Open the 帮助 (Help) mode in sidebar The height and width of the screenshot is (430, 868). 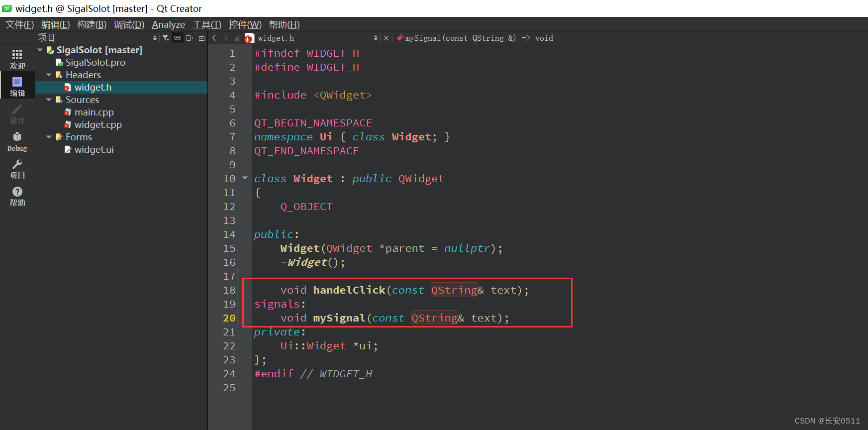point(17,196)
